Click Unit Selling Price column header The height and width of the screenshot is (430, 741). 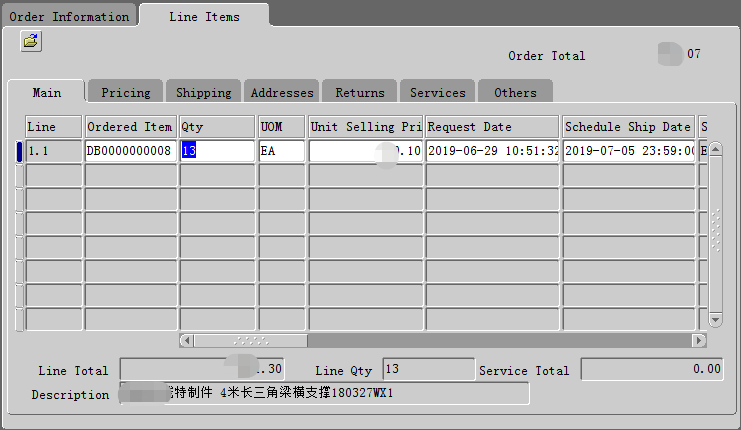pyautogui.click(x=365, y=127)
